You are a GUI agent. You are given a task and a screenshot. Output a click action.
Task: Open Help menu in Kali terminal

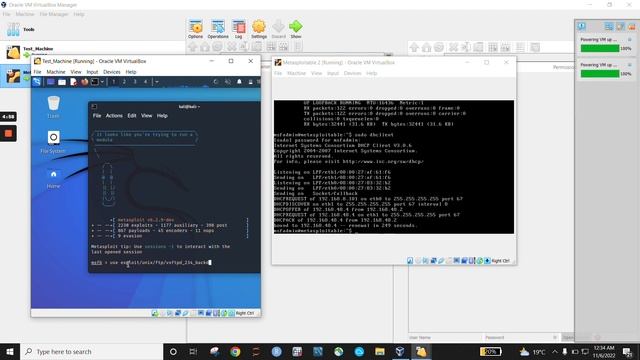[162, 116]
